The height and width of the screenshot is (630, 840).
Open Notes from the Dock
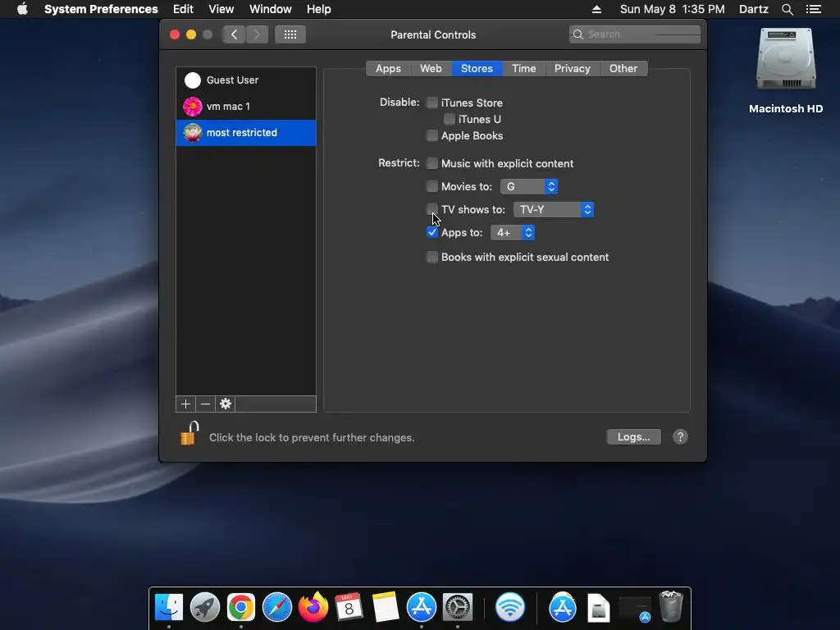pos(386,607)
